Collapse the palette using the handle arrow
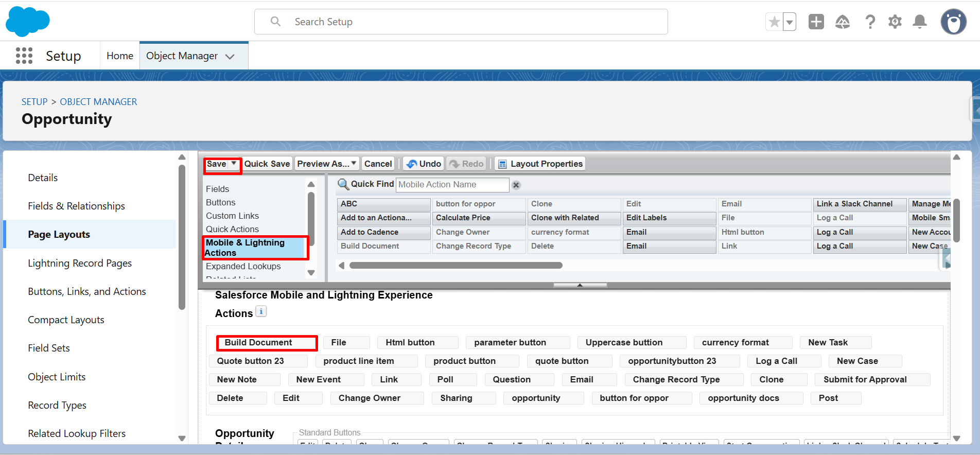Image resolution: width=980 pixels, height=455 pixels. pos(580,285)
